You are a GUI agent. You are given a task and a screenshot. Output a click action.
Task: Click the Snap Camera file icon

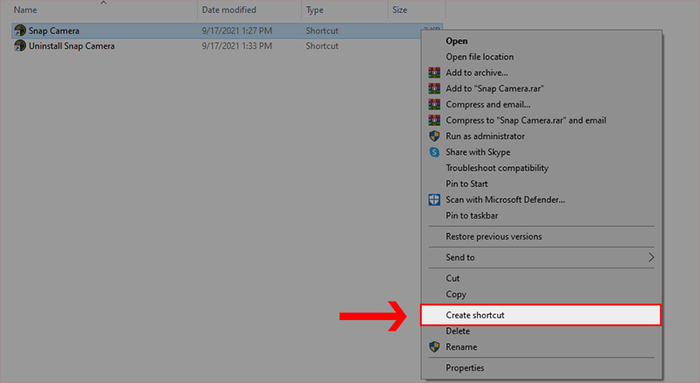(x=20, y=30)
